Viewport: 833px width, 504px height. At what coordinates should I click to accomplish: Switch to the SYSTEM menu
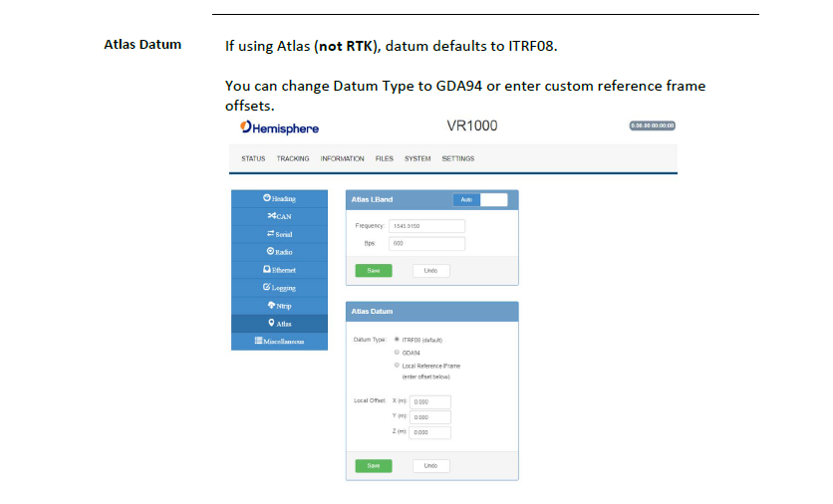(x=417, y=158)
